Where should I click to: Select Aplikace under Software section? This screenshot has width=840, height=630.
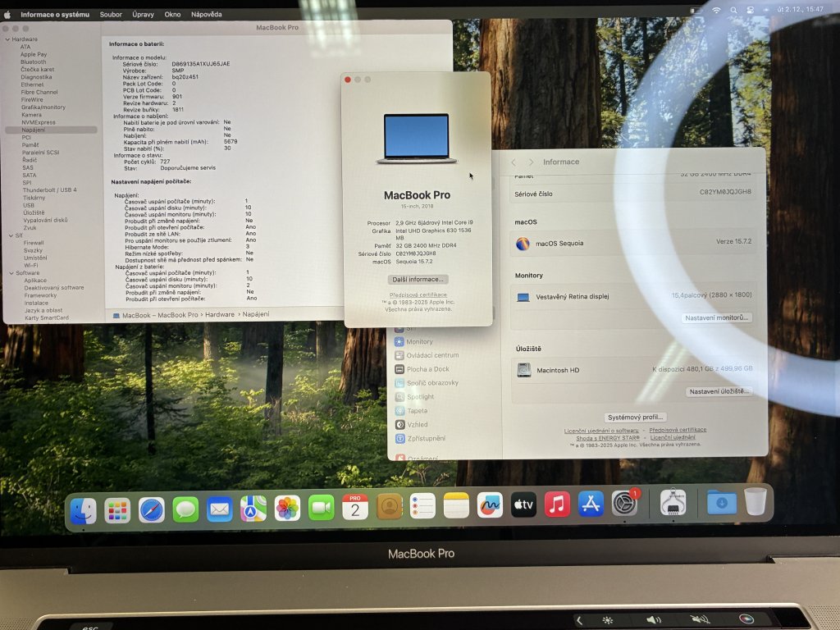click(x=35, y=281)
